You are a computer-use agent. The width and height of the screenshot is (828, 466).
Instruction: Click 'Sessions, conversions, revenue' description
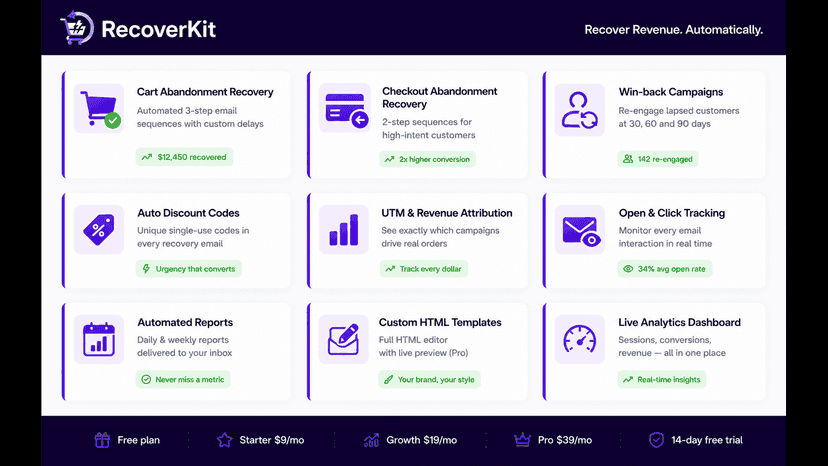[x=672, y=346]
